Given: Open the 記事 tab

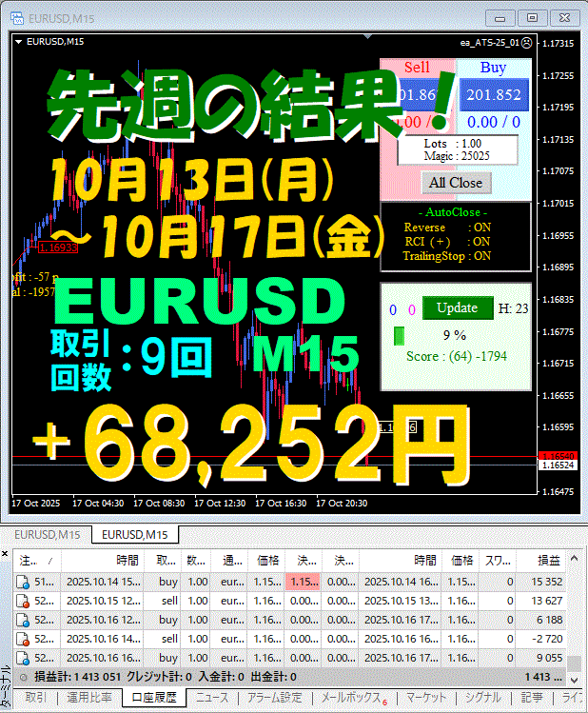Looking at the screenshot, I should pos(532,697).
